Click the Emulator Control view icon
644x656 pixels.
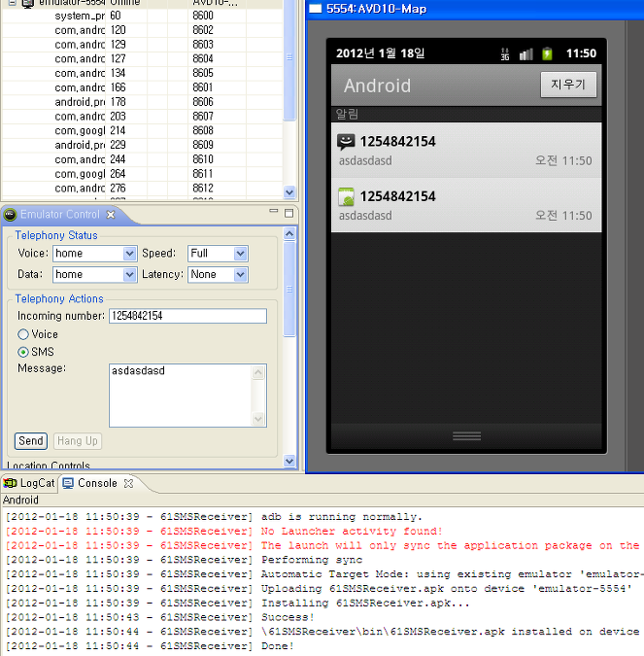coord(10,215)
